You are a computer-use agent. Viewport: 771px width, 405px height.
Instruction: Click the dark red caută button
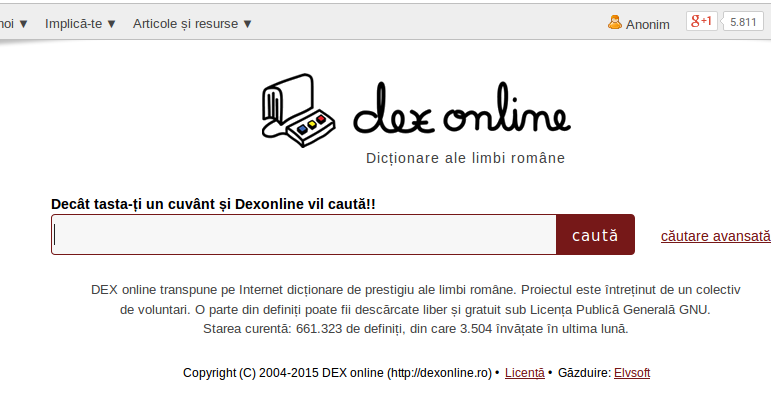(595, 234)
